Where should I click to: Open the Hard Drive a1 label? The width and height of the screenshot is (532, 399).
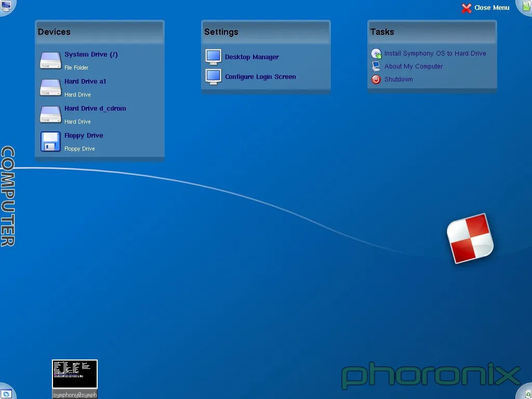(x=85, y=82)
